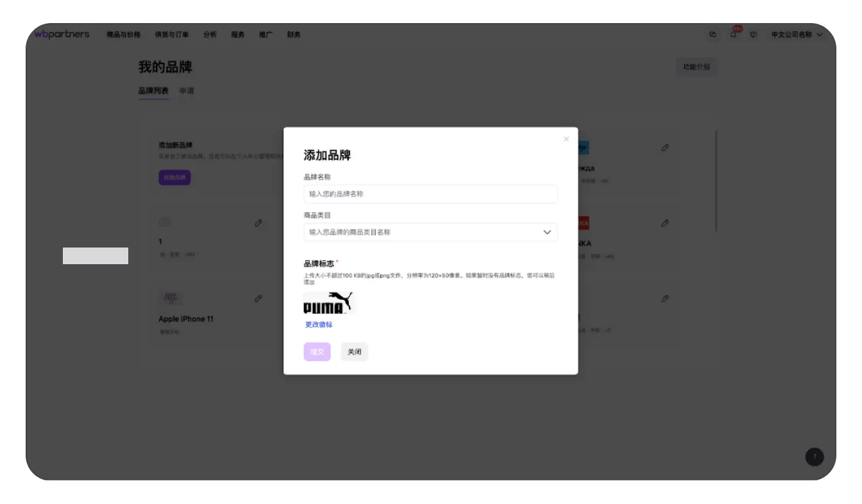
Task: Expand the 中文公司名称 account menu
Action: click(x=797, y=35)
